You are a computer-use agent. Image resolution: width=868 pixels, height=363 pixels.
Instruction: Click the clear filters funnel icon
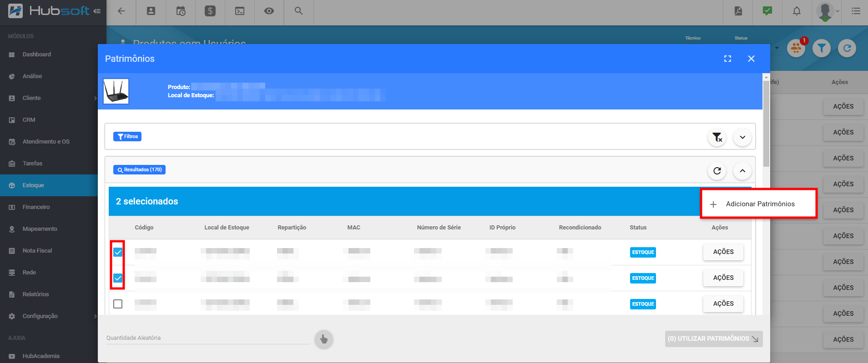click(x=717, y=137)
